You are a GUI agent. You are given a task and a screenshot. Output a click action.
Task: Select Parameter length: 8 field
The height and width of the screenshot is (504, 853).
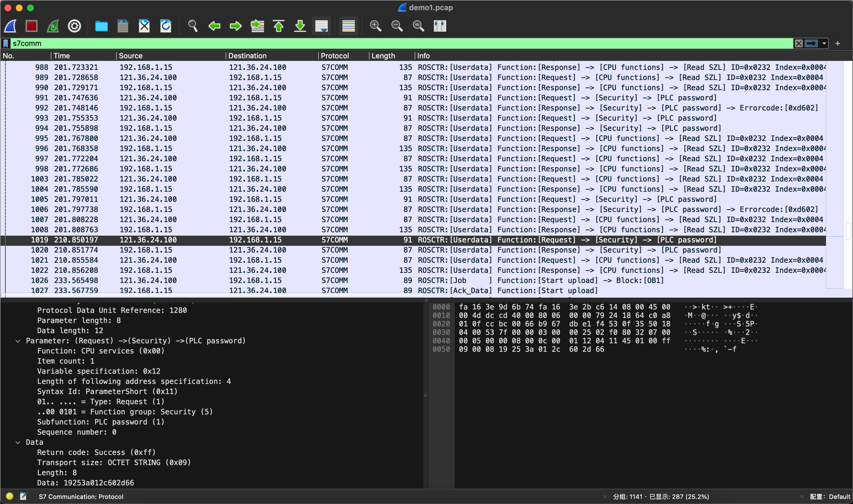[79, 320]
